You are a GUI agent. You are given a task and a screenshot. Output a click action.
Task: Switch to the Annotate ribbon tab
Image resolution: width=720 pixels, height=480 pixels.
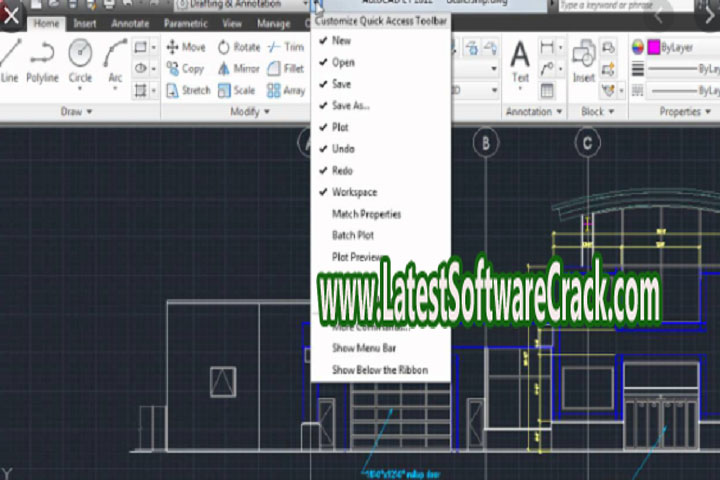(x=130, y=23)
